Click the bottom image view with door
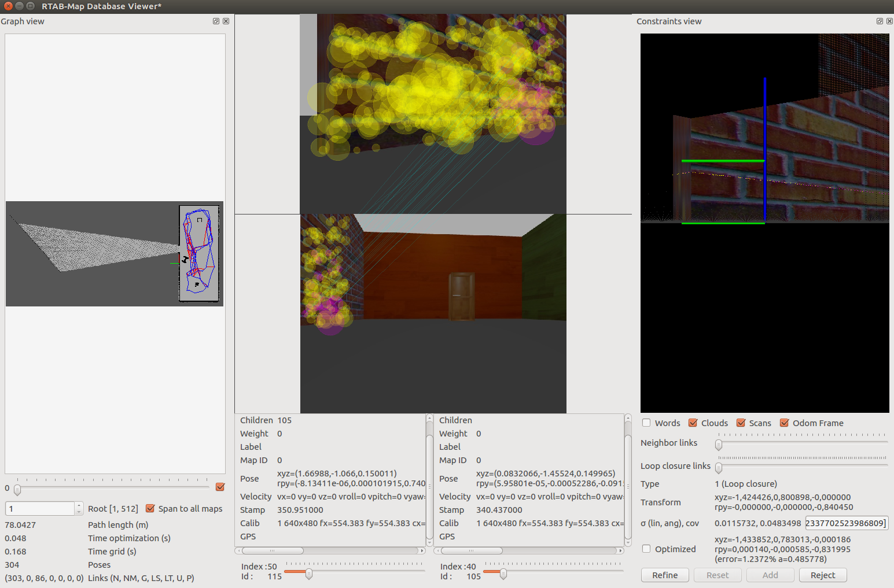 click(433, 313)
